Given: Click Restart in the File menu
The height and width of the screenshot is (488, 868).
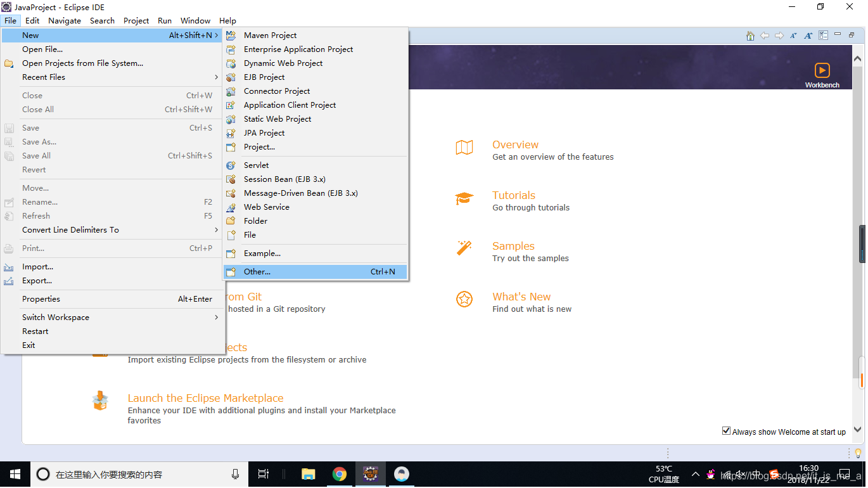Looking at the screenshot, I should [112, 331].
